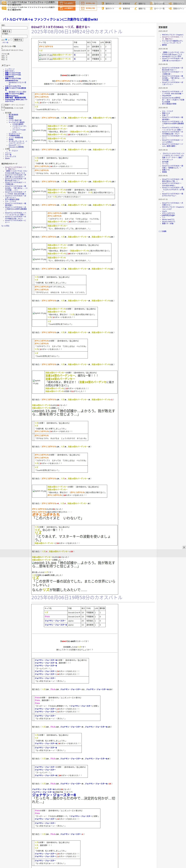Open 怒りの爆速走行野郎 in 最近作成されたページ
This screenshot has height=868, width=186.
12,199
